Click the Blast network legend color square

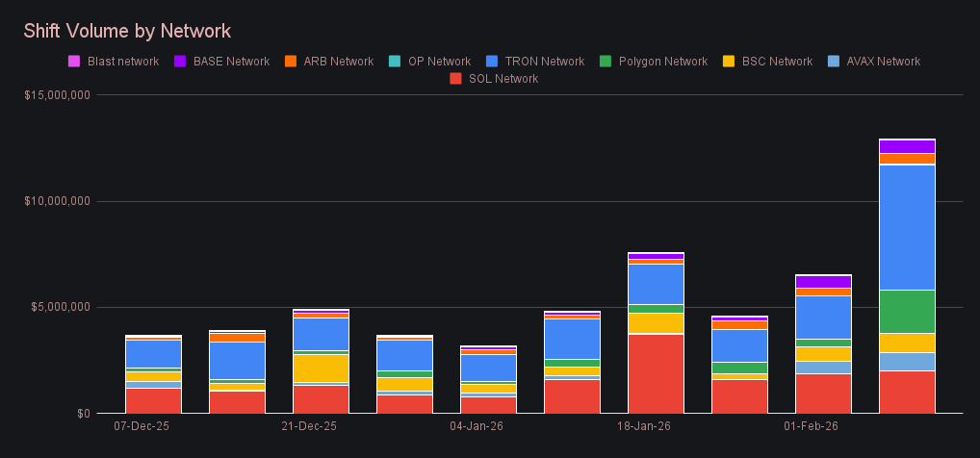pos(74,62)
